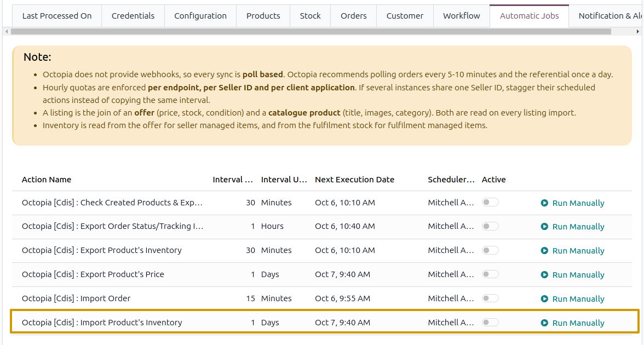Enable the Import Order job toggle
Viewport: 644px width, 345px height.
click(490, 298)
